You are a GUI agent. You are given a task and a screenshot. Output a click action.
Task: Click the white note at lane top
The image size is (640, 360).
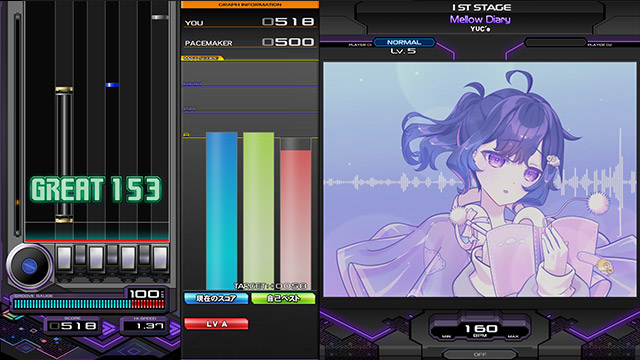pos(160,17)
